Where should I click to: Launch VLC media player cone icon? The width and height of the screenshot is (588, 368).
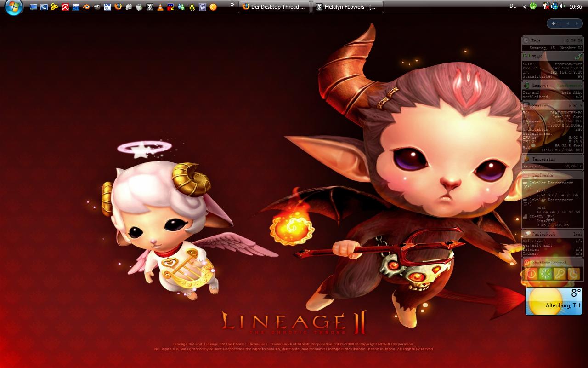pyautogui.click(x=160, y=7)
